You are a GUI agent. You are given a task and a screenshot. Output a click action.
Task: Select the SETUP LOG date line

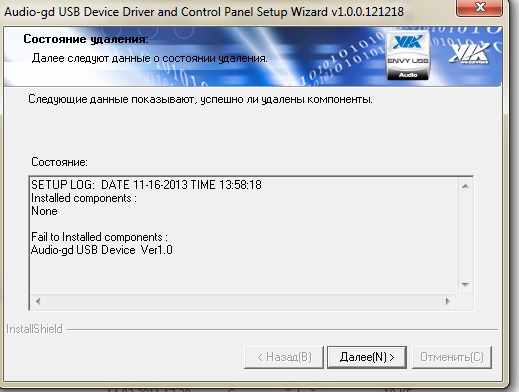(x=146, y=185)
